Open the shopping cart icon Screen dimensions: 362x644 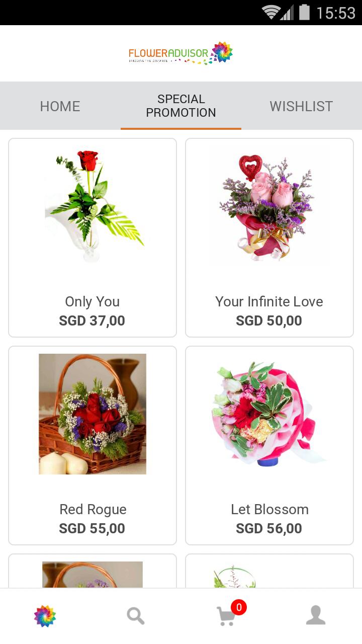(226, 616)
